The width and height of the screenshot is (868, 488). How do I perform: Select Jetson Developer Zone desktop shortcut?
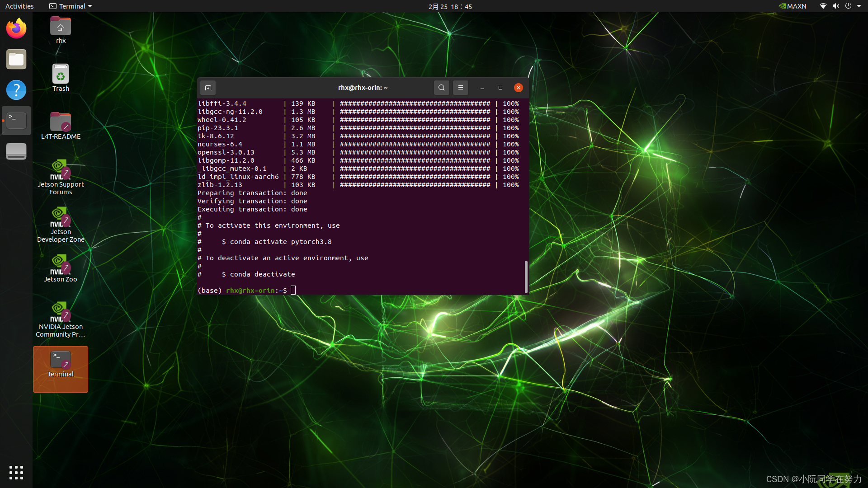coord(61,225)
